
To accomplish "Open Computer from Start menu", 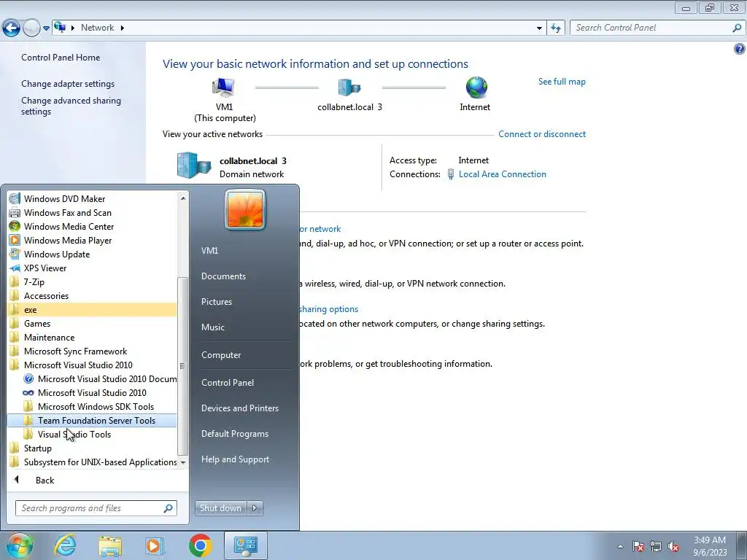I will point(221,355).
